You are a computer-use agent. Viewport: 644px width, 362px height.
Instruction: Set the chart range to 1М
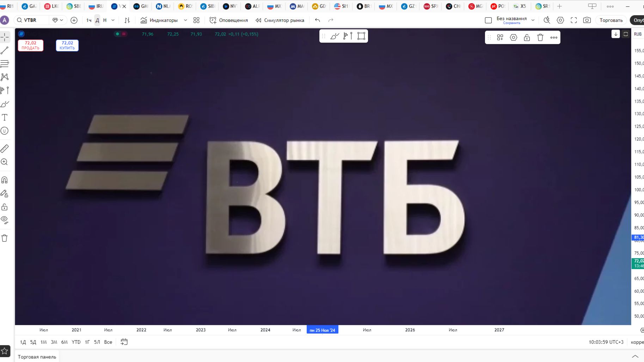[x=43, y=342]
